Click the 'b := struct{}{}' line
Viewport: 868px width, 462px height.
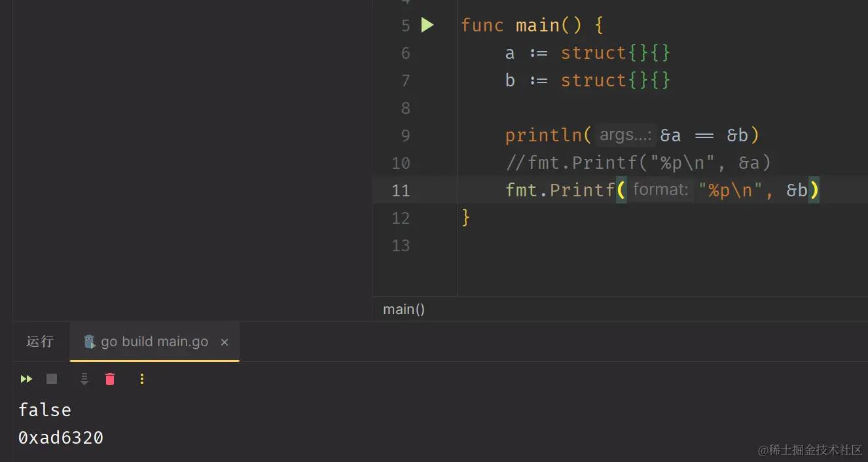(588, 80)
